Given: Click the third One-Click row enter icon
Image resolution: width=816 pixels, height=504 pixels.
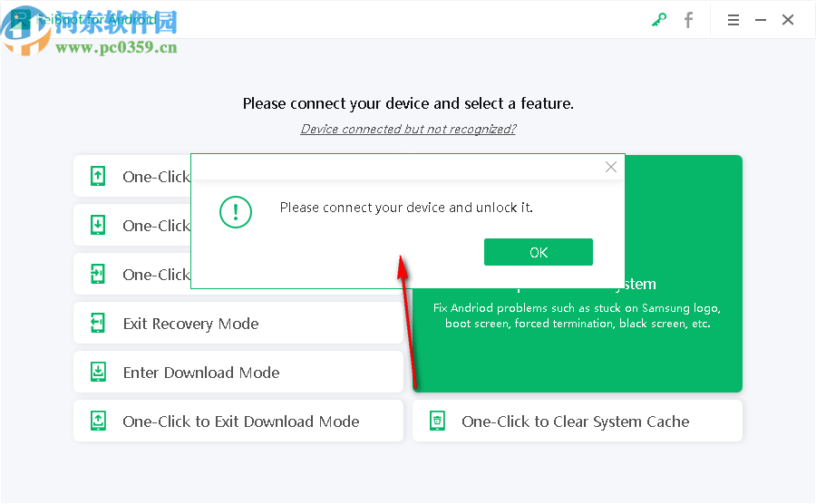Looking at the screenshot, I should point(98,274).
